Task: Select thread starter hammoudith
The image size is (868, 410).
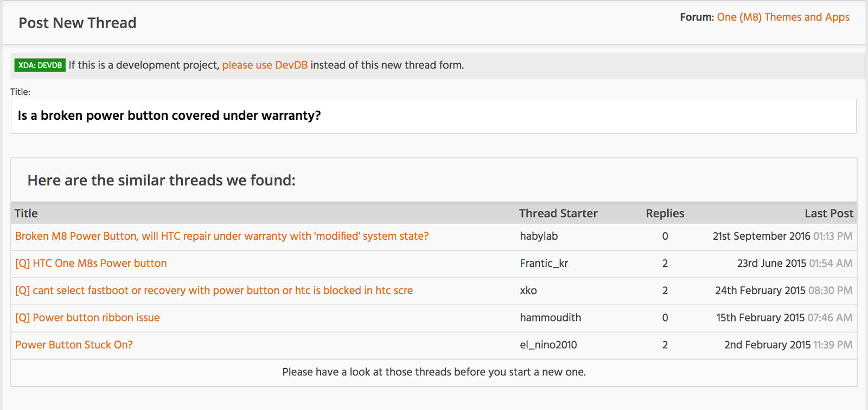Action: tap(550, 318)
